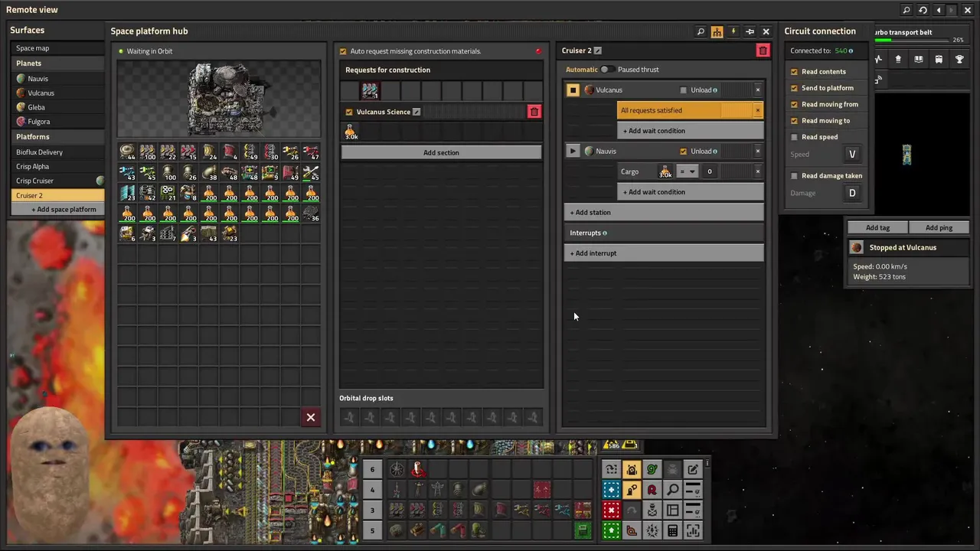Click the Add section button
This screenshot has height=551, width=980.
click(441, 152)
